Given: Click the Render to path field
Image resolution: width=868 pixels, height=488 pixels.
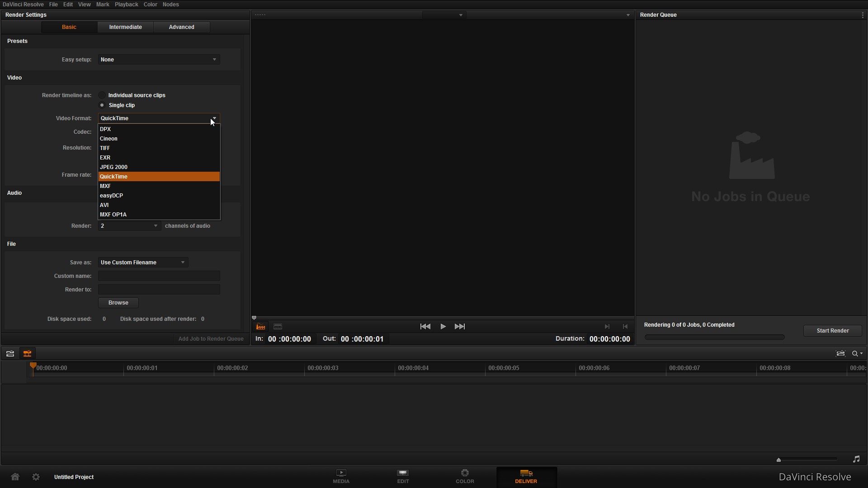Looking at the screenshot, I should [x=159, y=290].
